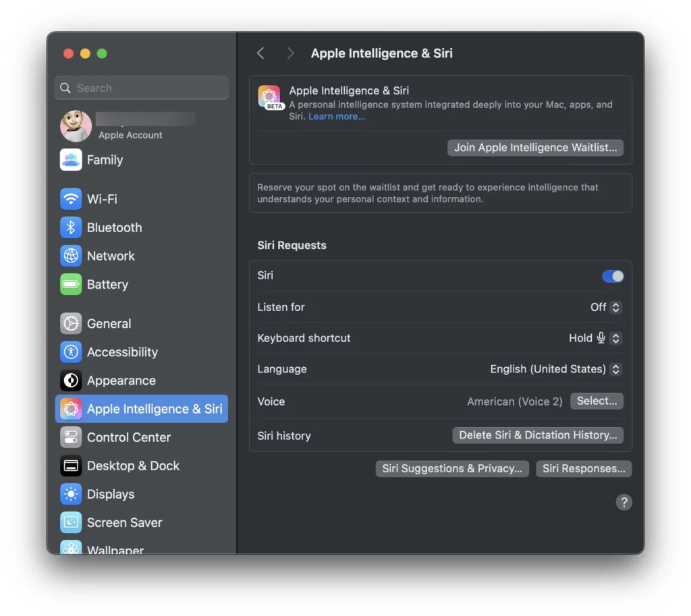This screenshot has height=616, width=691.
Task: Select Accessibility in the sidebar
Action: pos(142,352)
